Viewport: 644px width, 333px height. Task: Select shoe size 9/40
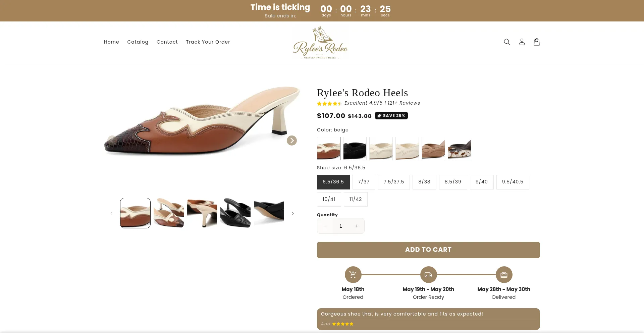pyautogui.click(x=482, y=182)
